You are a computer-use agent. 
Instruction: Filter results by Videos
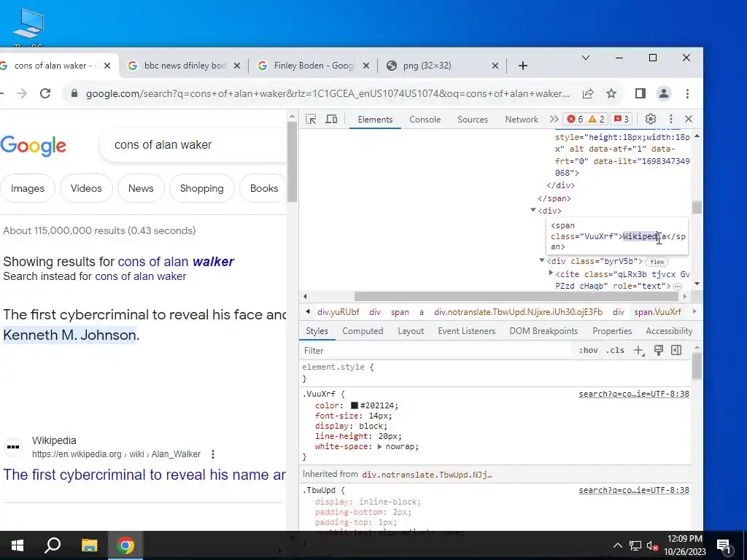pos(86,188)
